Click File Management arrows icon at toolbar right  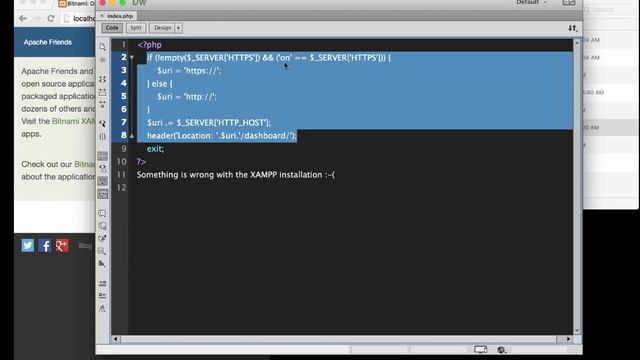[x=572, y=28]
